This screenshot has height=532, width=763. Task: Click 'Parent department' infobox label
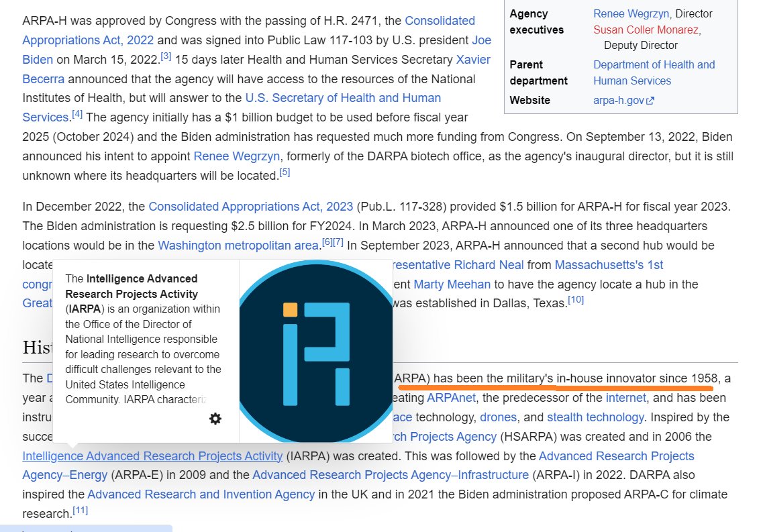pos(538,73)
